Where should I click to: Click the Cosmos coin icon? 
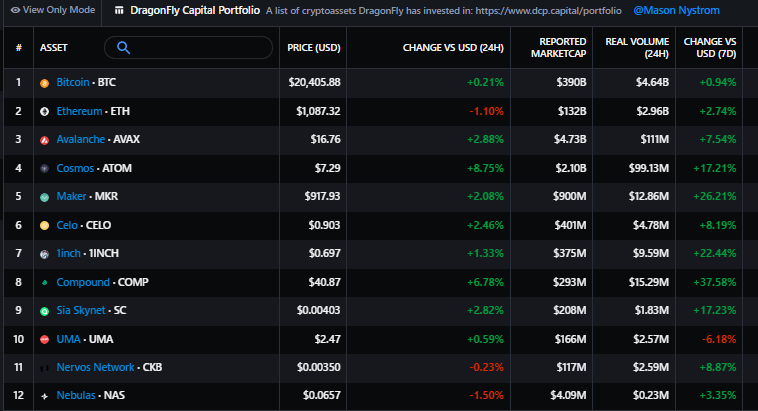[x=44, y=169]
